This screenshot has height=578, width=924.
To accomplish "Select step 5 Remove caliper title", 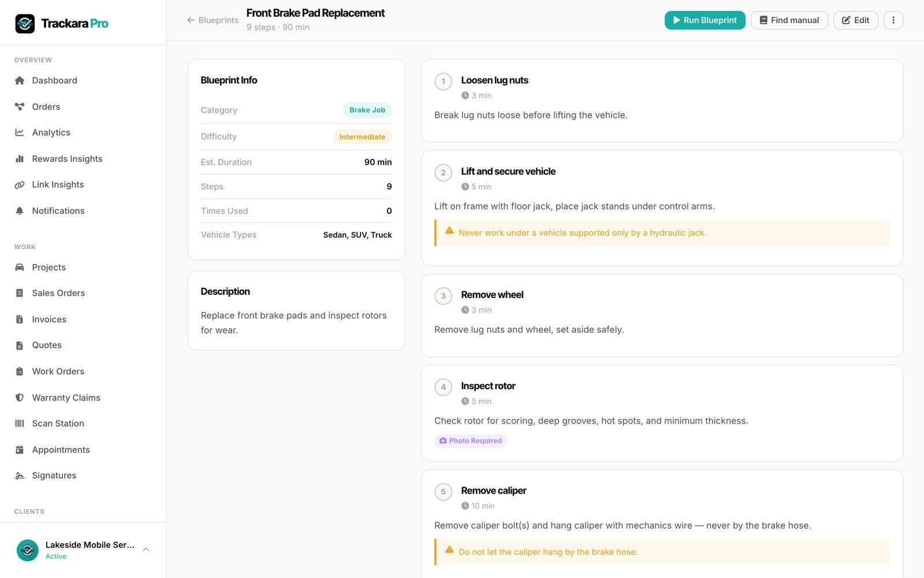I will click(x=494, y=491).
